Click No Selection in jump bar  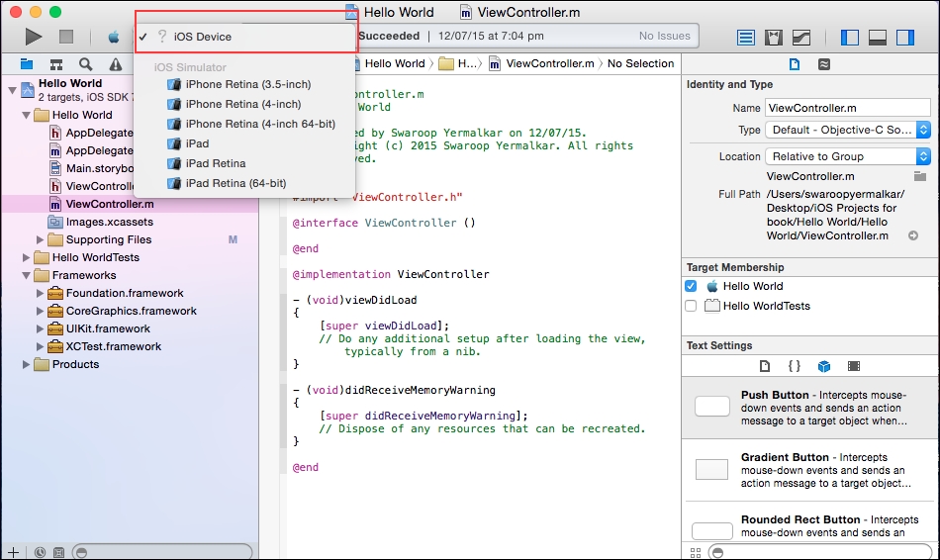click(640, 63)
